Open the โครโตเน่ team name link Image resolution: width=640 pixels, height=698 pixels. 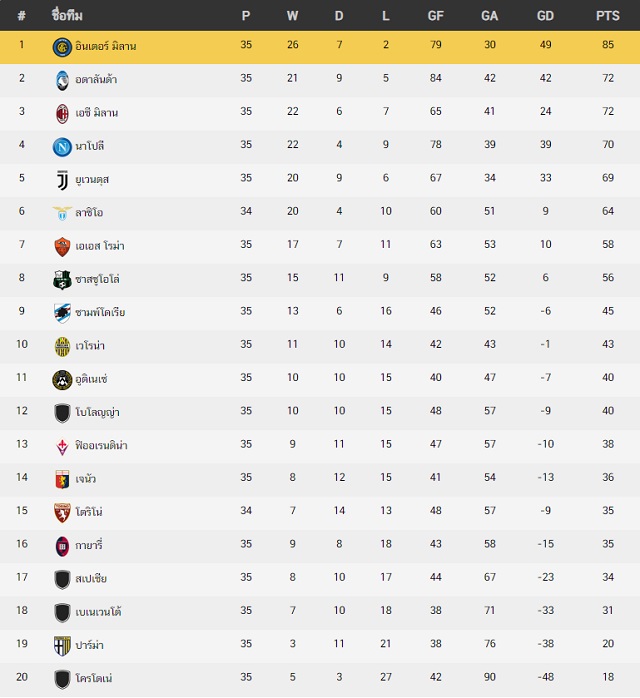click(93, 678)
